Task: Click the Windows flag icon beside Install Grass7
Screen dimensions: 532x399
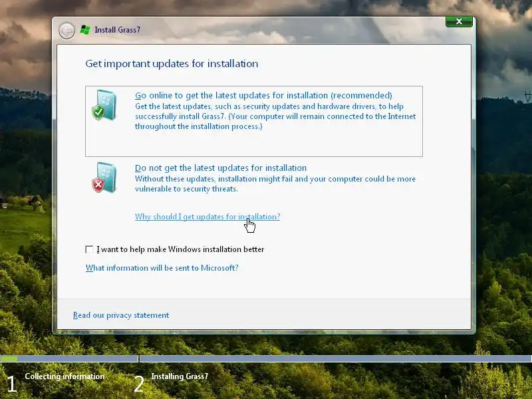Action: [85, 30]
